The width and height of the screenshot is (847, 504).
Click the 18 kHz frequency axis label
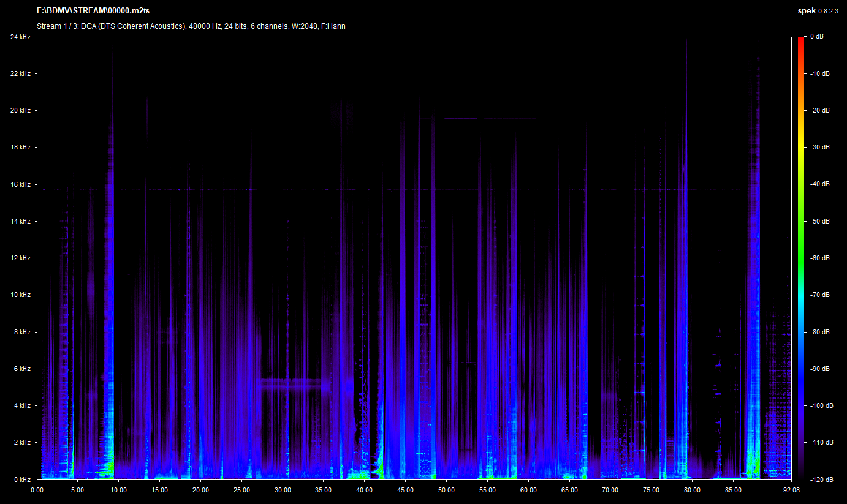click(x=20, y=148)
